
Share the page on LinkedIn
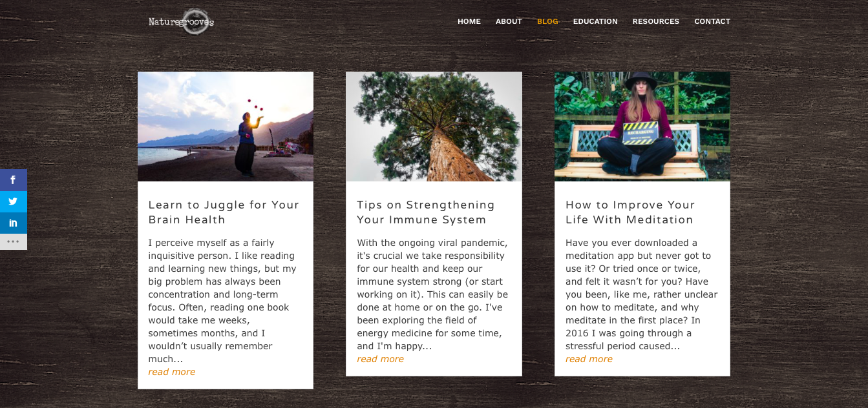click(13, 223)
